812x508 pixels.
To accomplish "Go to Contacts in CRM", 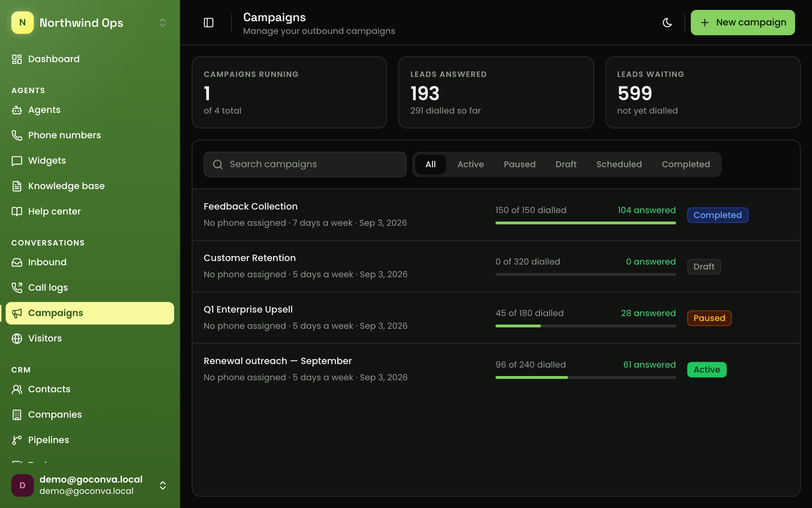I will 90,389.
